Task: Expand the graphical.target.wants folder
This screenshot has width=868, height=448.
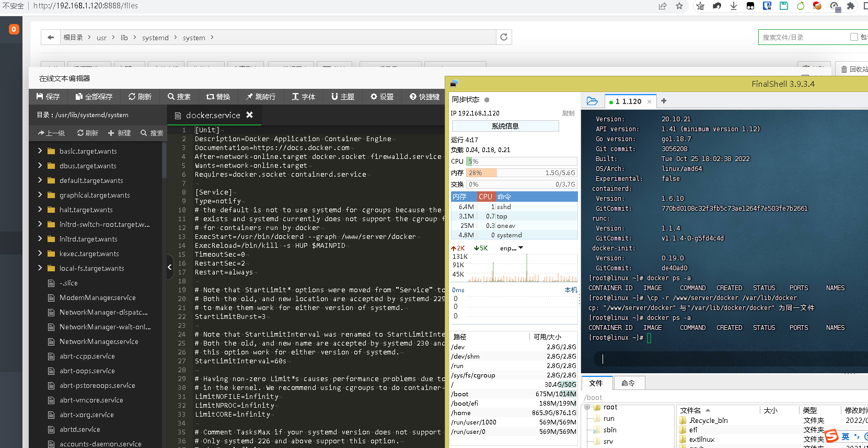Action: point(40,194)
